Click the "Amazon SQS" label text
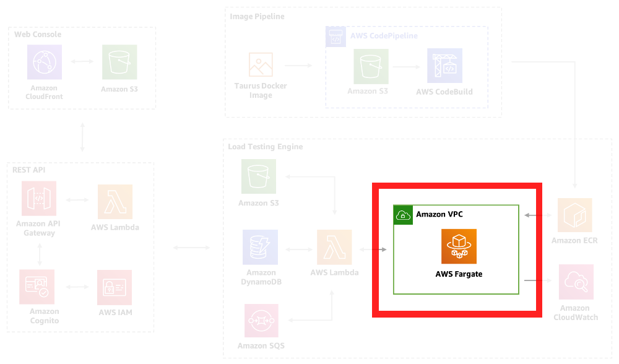Screen dimensions: 619x364 click(261, 346)
